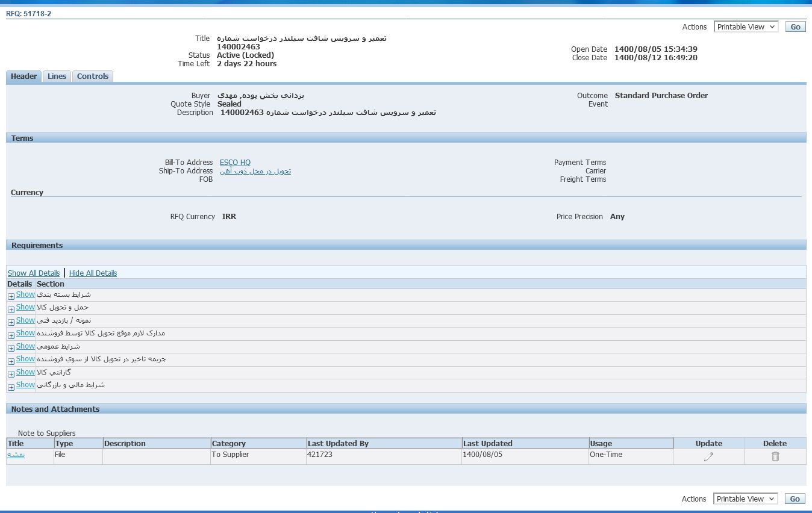Expand plus icon for شرایط عمومی

[11, 348]
